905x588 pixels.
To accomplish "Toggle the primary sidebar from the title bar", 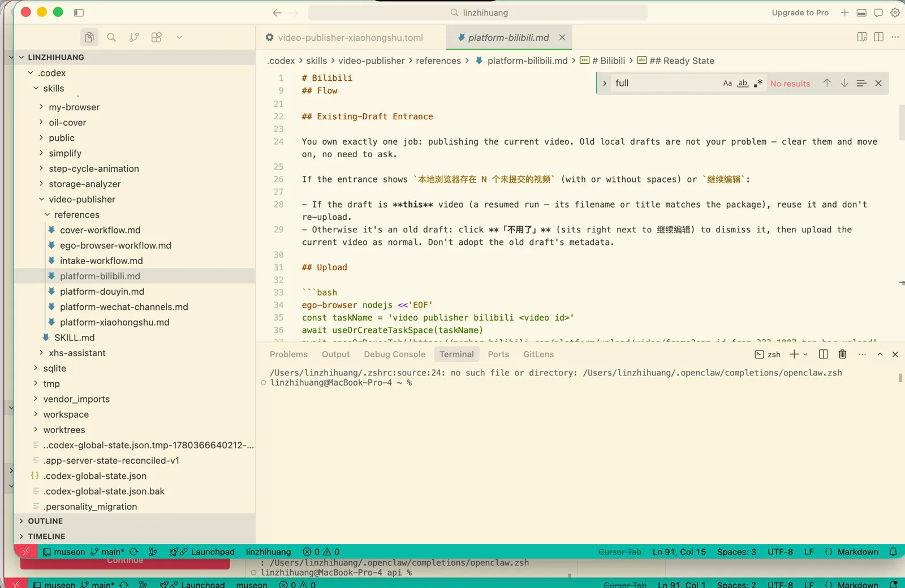I will (x=79, y=12).
